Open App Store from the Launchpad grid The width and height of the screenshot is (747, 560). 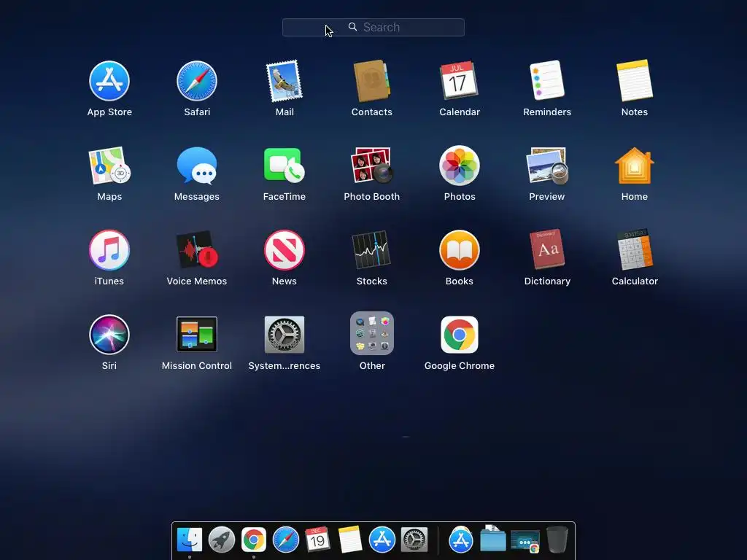109,81
